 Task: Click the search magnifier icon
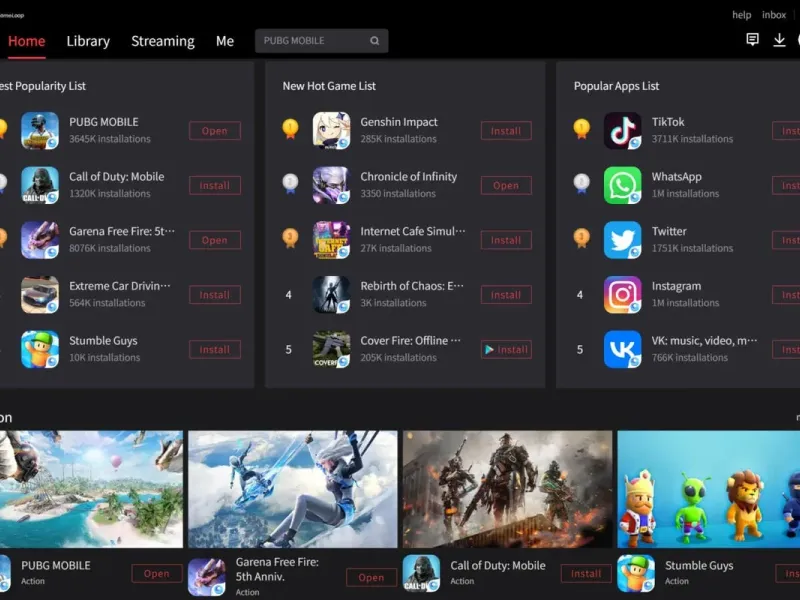(x=374, y=41)
